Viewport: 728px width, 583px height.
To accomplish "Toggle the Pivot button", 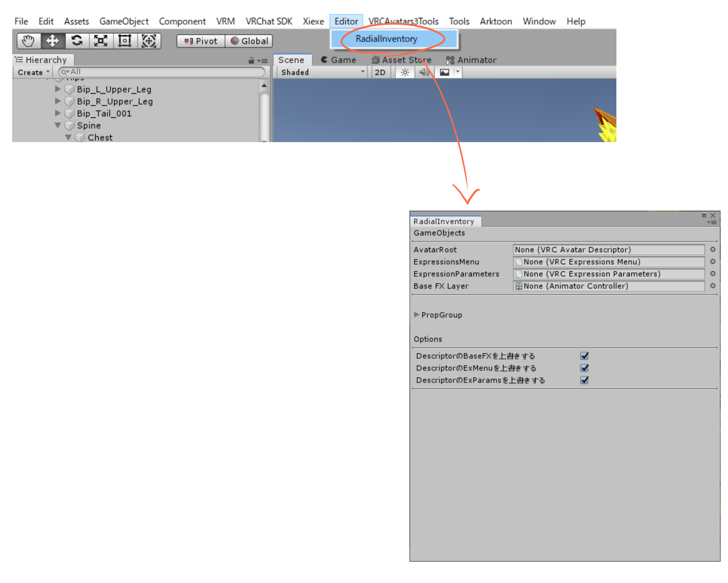I will tap(201, 41).
